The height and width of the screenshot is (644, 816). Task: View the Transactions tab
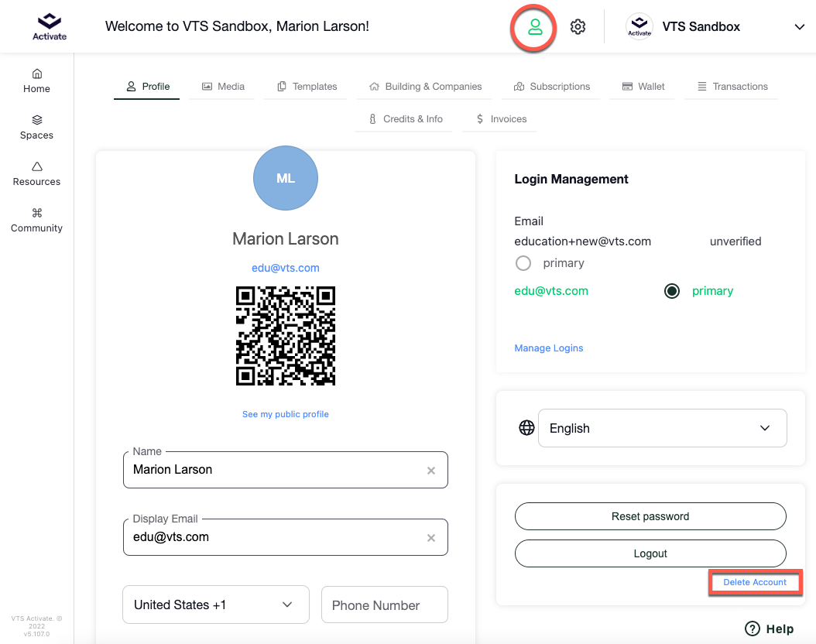point(732,87)
